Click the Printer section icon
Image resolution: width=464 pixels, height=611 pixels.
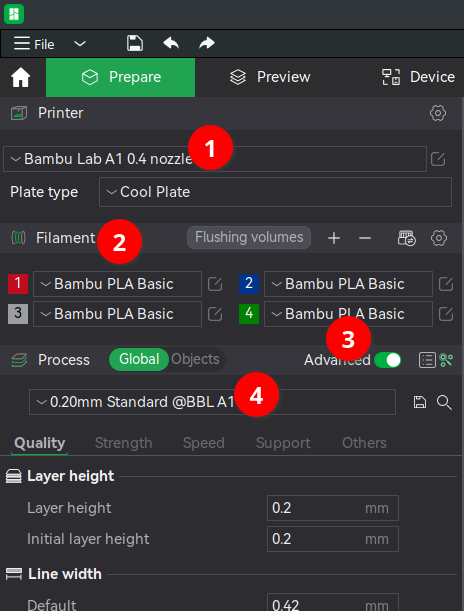coord(19,113)
